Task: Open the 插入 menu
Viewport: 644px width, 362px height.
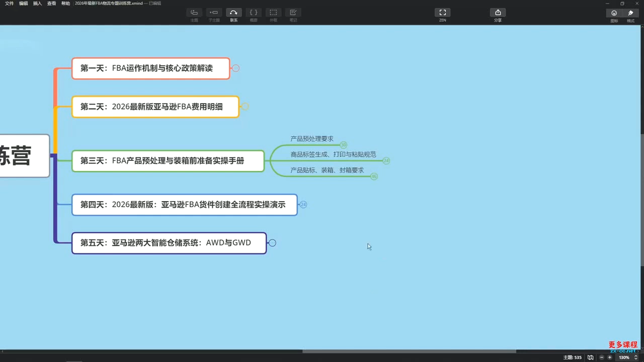Action: pyautogui.click(x=38, y=3)
